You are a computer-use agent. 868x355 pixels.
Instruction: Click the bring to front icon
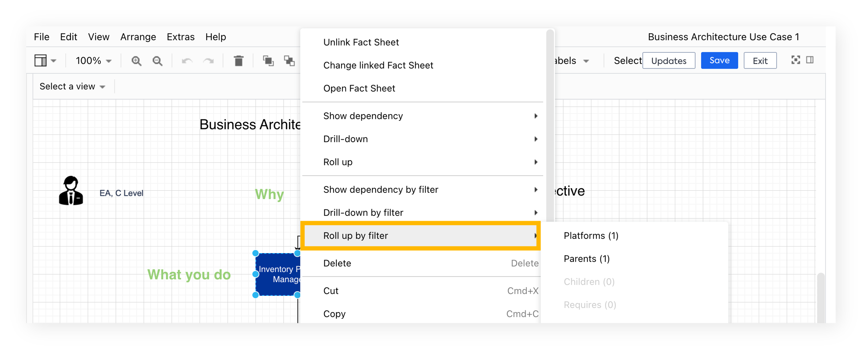(268, 61)
